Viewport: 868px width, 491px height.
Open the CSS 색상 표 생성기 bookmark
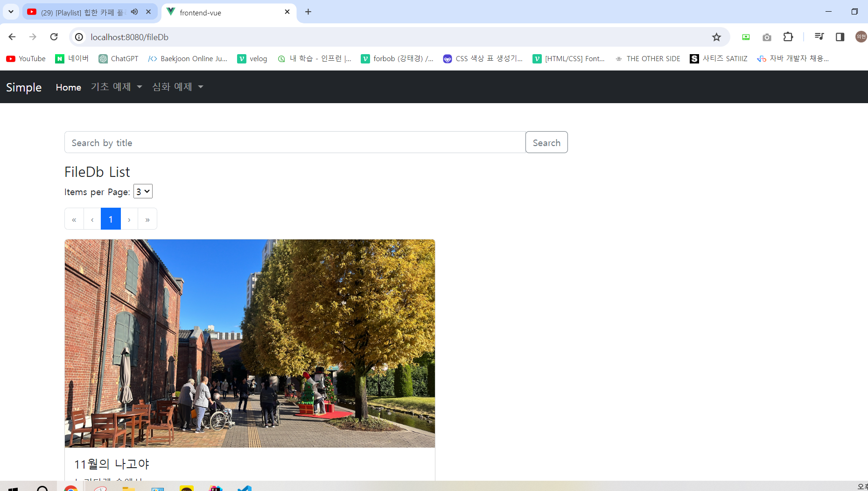pos(483,58)
